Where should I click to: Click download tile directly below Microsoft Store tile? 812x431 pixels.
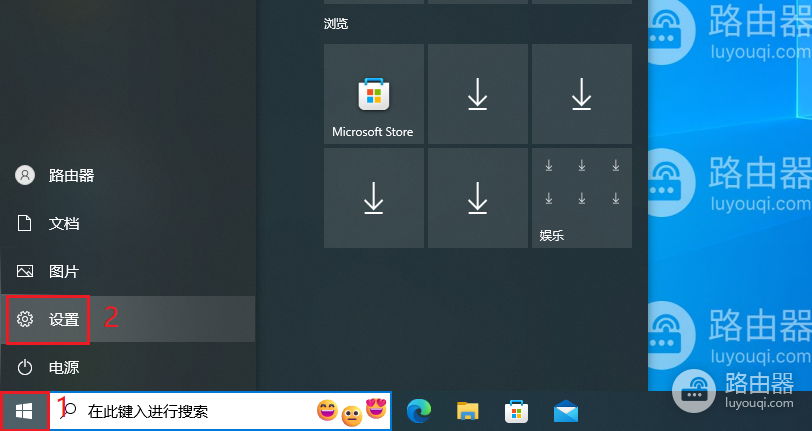[374, 198]
